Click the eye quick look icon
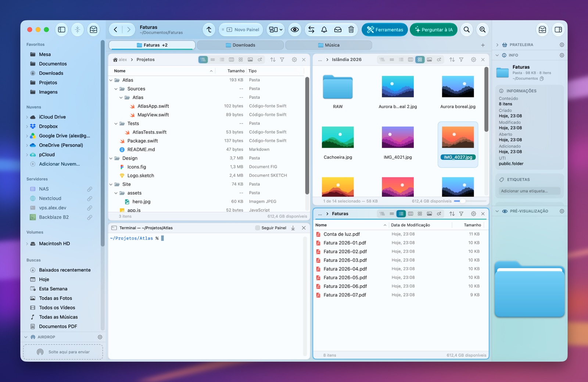The height and width of the screenshot is (382, 588). pos(295,30)
